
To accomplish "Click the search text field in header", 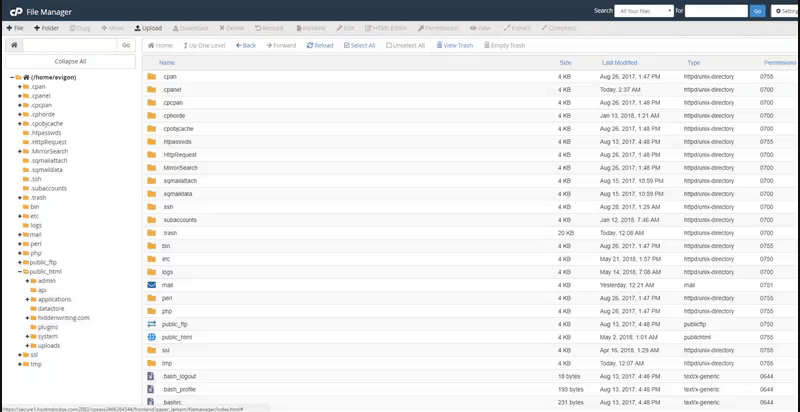I will 716,11.
